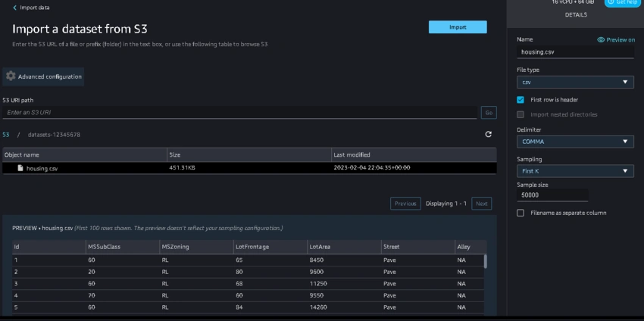The width and height of the screenshot is (644, 321).
Task: Click the Last modified column header
Action: coord(414,154)
